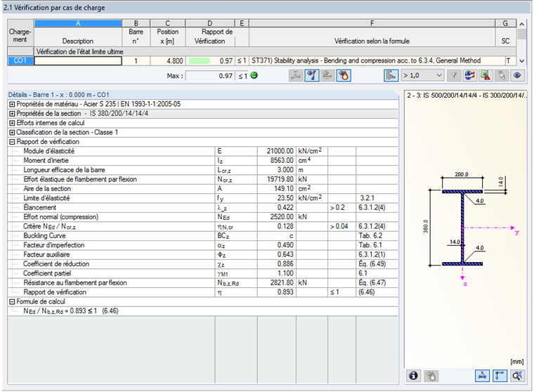Click the pick member in graphic icon
Screen dimensions: 534x392
coord(502,75)
